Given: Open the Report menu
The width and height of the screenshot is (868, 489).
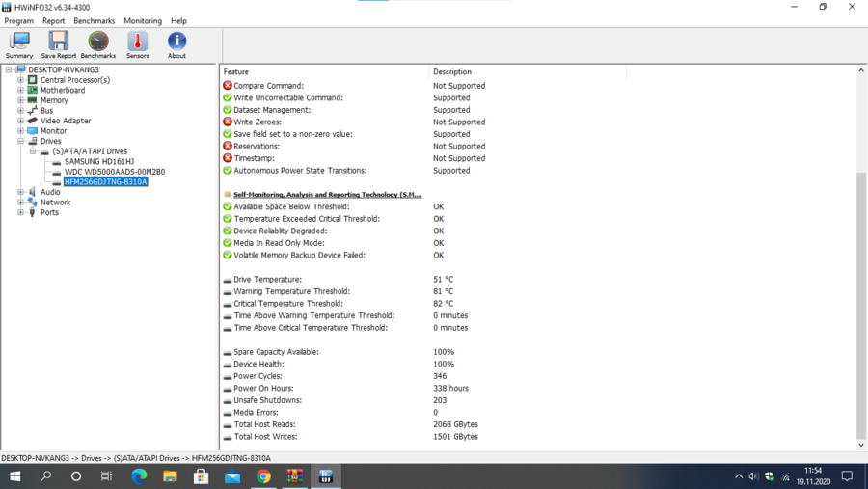Looking at the screenshot, I should [54, 21].
